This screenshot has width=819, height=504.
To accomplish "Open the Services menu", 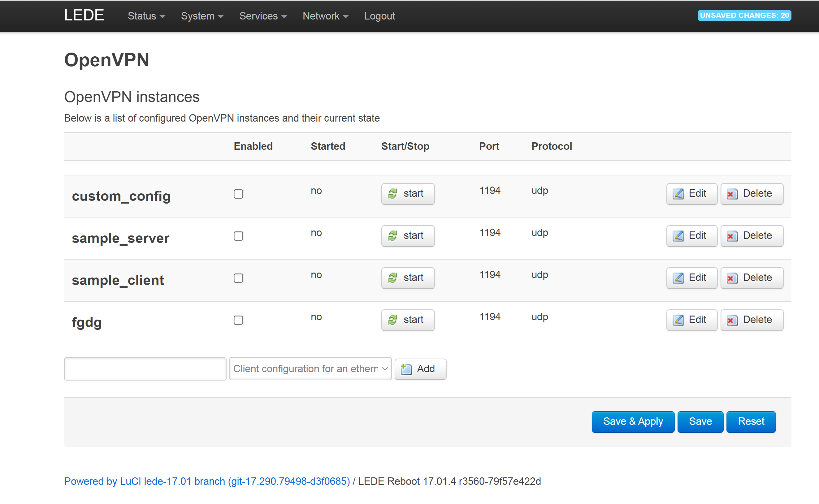I will pos(263,16).
